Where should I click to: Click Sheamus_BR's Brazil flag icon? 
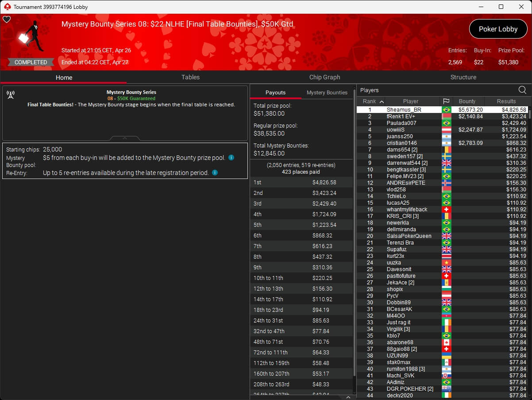tap(446, 110)
